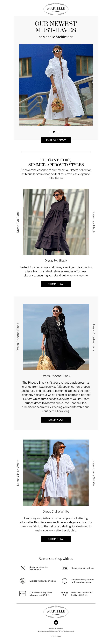Click the Marielle Almelo logo at top

(56, 9)
